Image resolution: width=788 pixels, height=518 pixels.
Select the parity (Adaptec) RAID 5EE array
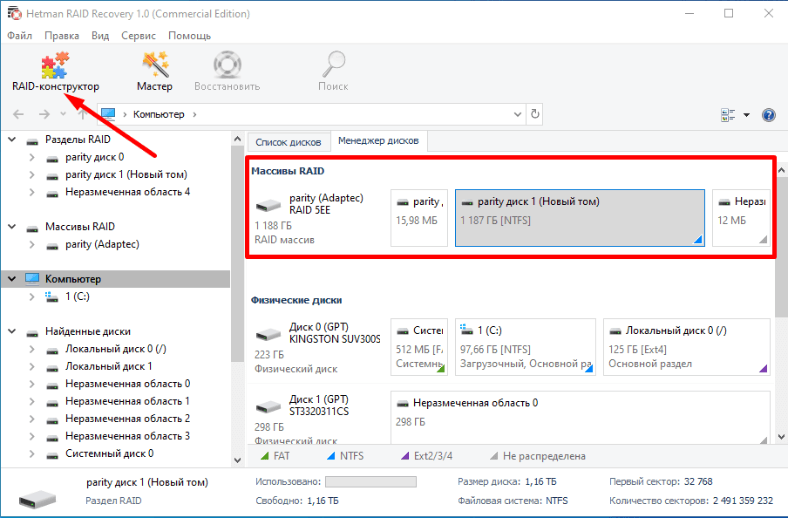pyautogui.click(x=318, y=218)
